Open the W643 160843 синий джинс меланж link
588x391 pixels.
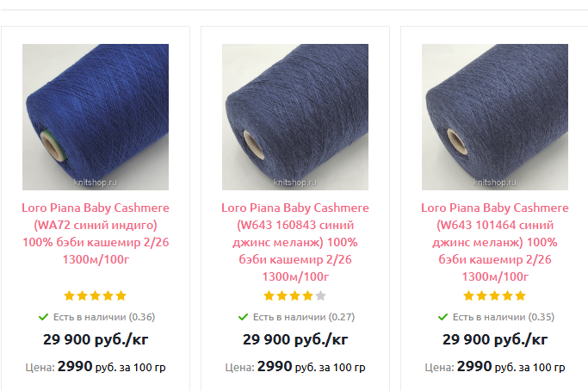pyautogui.click(x=294, y=242)
